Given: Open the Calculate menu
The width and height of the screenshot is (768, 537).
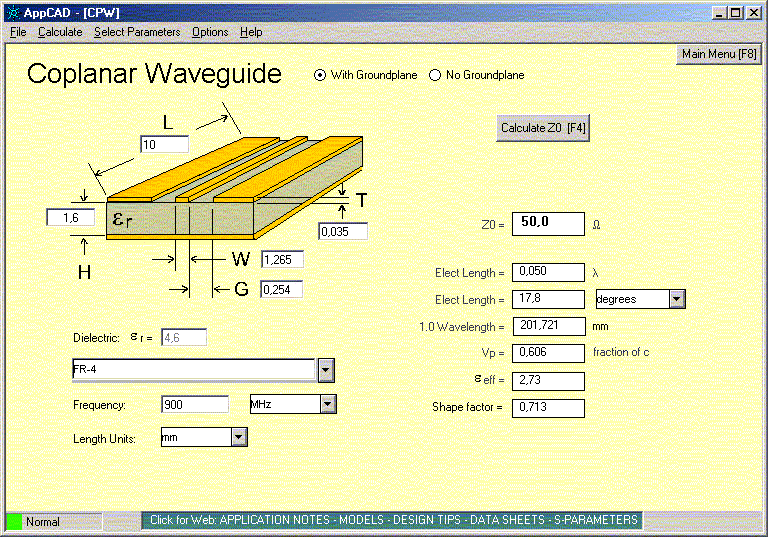Looking at the screenshot, I should (60, 32).
